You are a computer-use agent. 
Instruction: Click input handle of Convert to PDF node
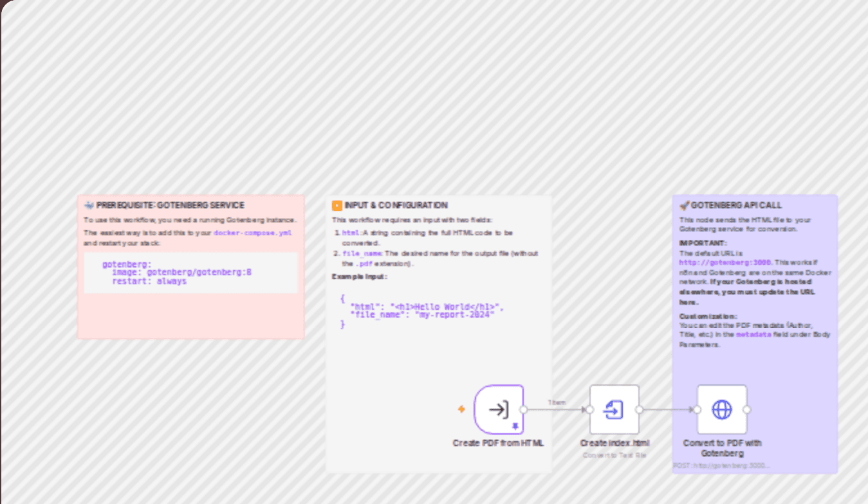(697, 410)
